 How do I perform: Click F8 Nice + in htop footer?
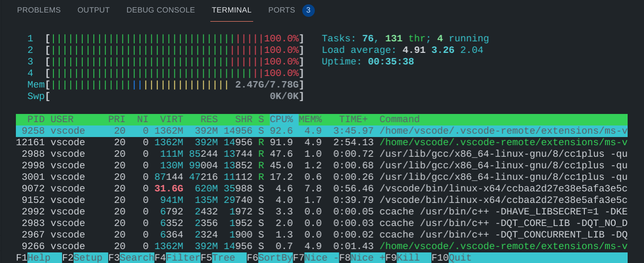[x=362, y=258]
